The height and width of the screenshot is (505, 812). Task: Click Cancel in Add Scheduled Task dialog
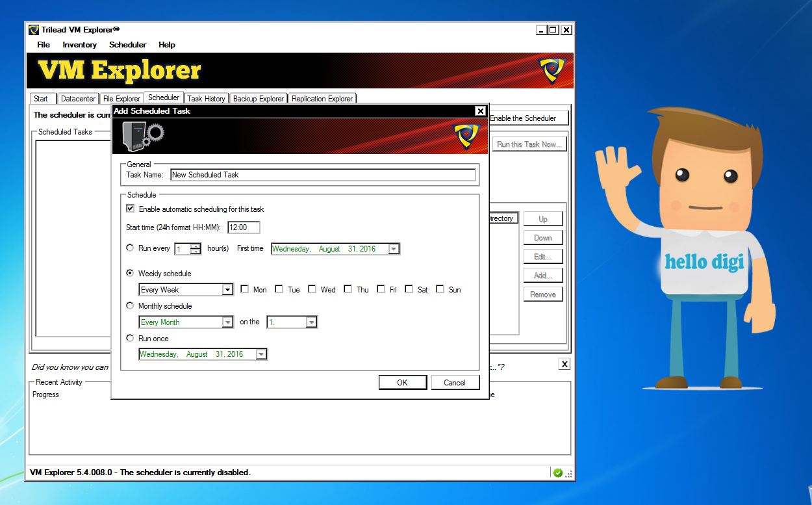pyautogui.click(x=455, y=382)
